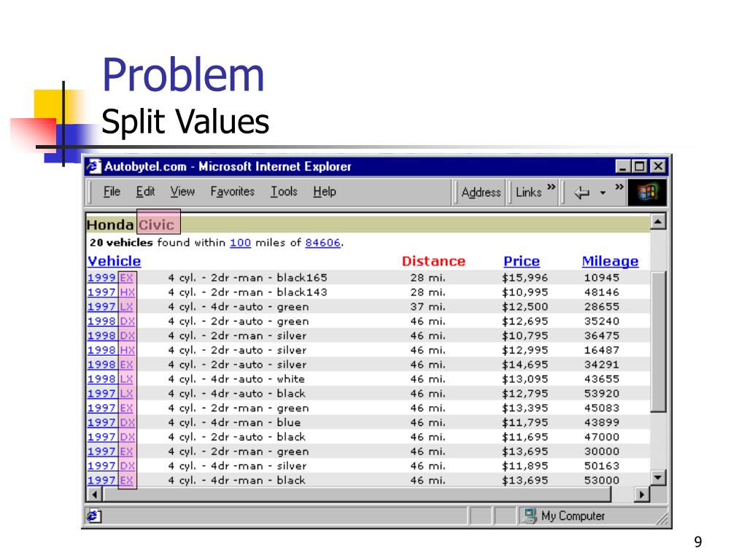Sort by the Mileage column header

[611, 261]
